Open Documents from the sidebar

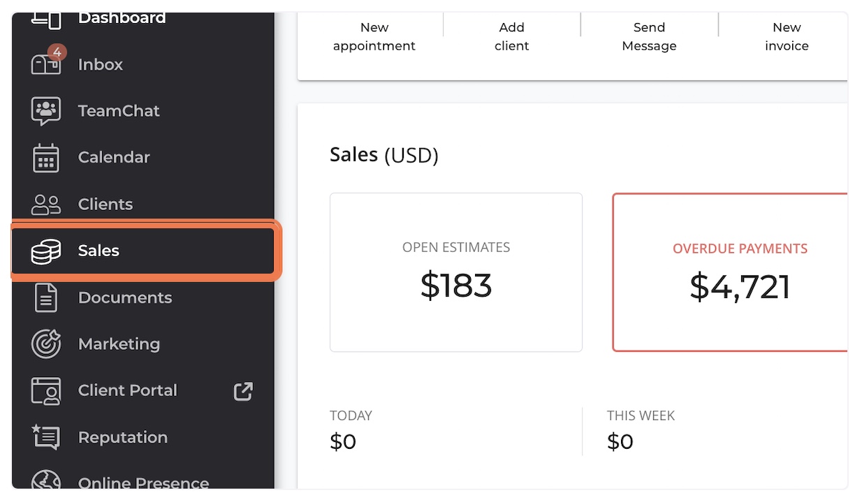(125, 298)
